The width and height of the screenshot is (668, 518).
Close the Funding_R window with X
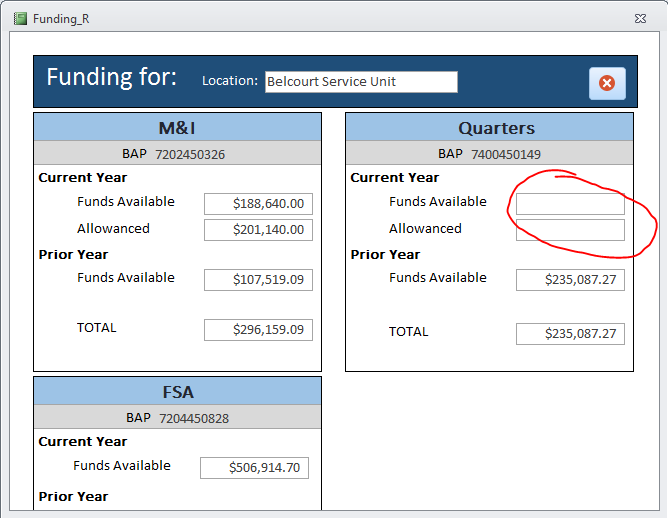[x=640, y=18]
